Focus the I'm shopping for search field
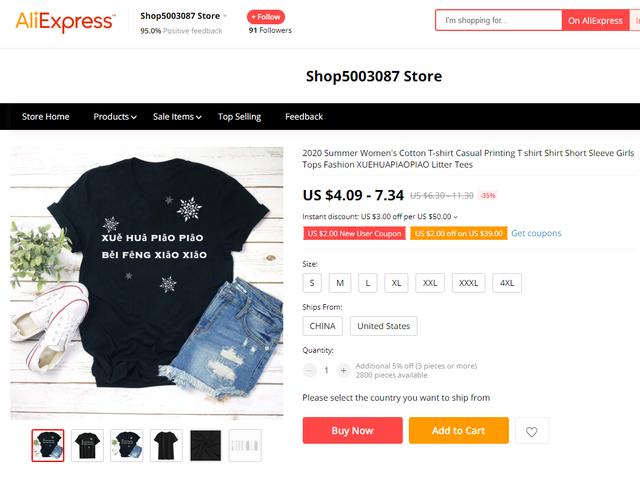The width and height of the screenshot is (640, 479). (x=498, y=20)
